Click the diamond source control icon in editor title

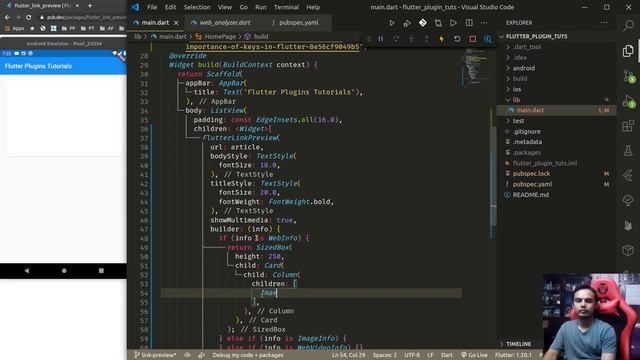pyautogui.click(x=422, y=23)
